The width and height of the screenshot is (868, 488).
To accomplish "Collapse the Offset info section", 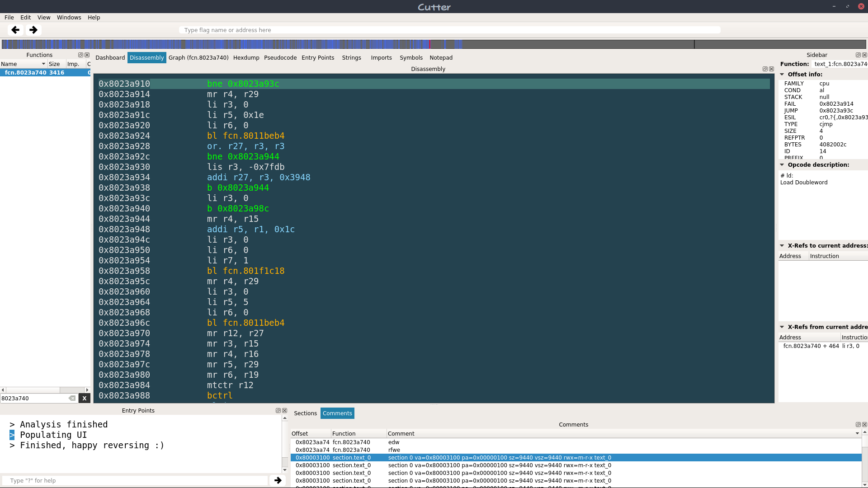I will (782, 75).
